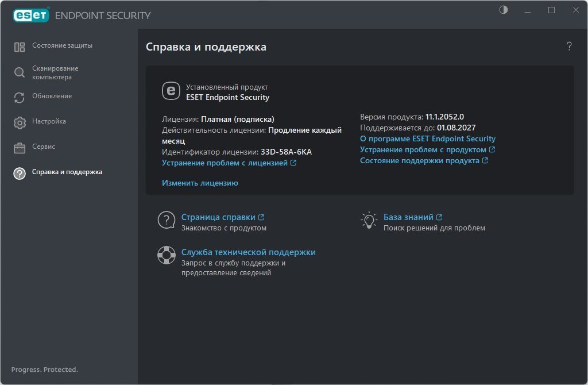Click the Computer scan magnifier icon

pos(20,72)
